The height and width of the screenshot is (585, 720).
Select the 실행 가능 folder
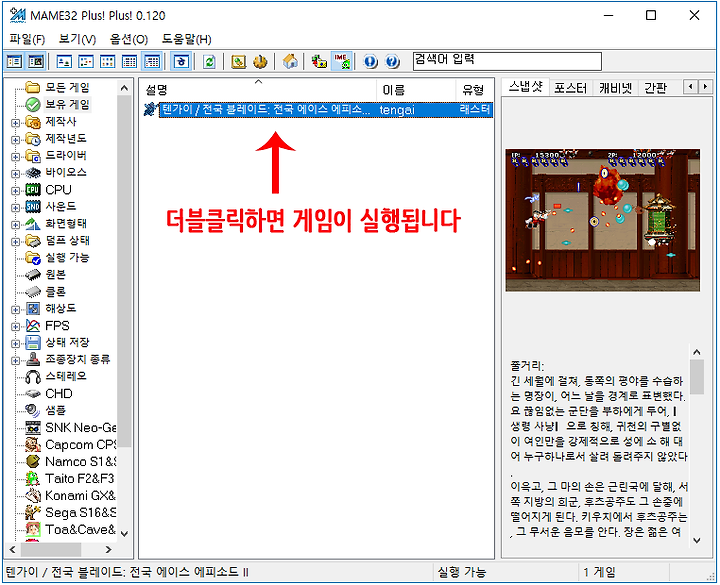tap(67, 258)
